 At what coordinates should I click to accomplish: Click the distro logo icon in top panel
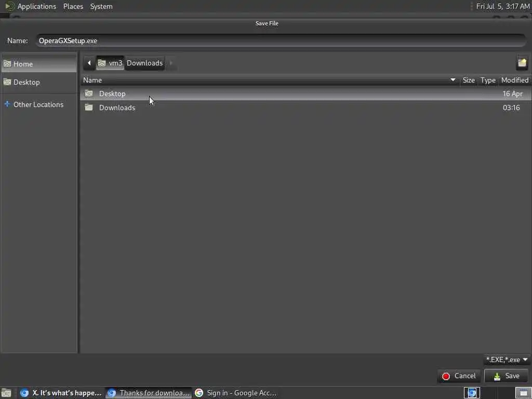[x=9, y=6]
